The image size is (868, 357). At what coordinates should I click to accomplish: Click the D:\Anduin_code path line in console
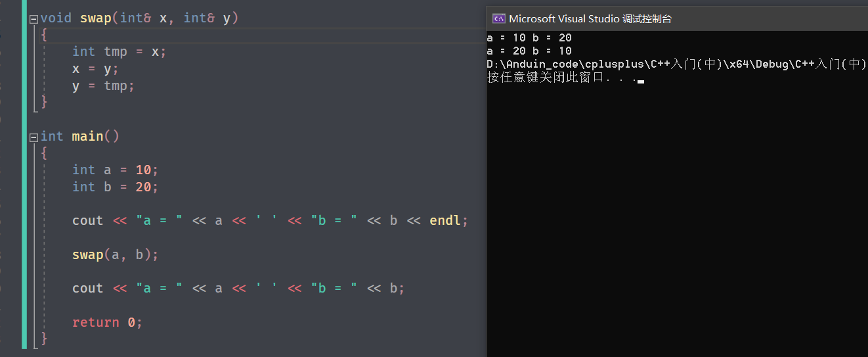[x=676, y=64]
